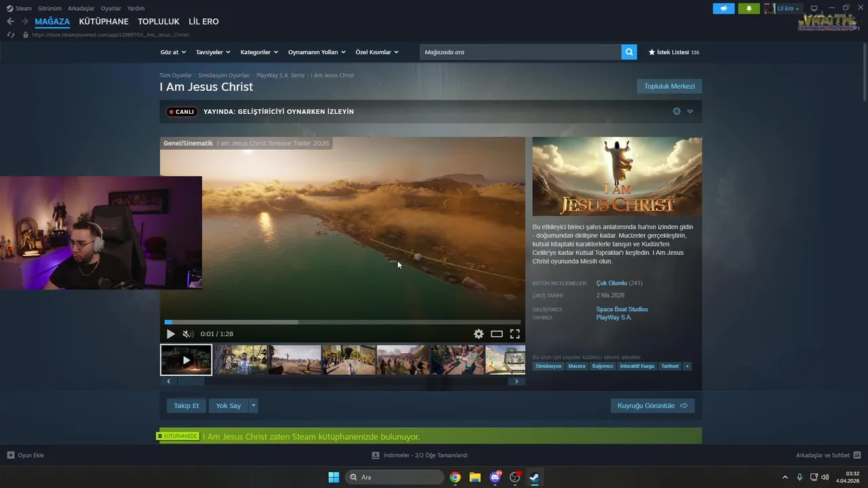Click the store search magnifier button
This screenshot has height=488, width=868.
[629, 52]
